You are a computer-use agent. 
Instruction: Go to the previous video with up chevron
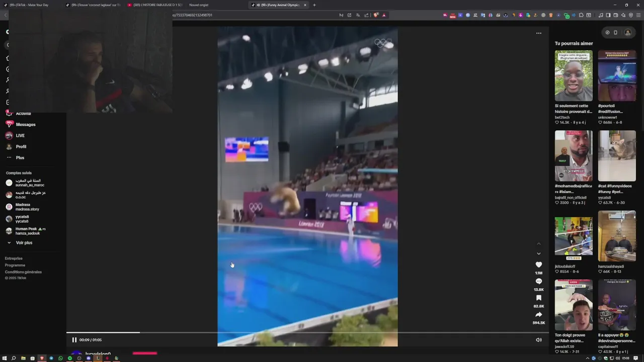click(x=538, y=244)
